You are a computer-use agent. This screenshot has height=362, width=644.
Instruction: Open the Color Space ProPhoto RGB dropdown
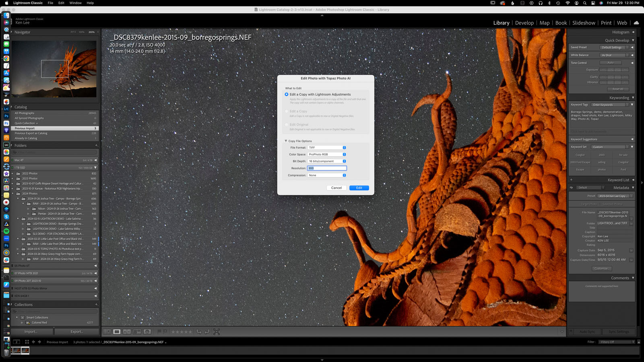click(327, 154)
